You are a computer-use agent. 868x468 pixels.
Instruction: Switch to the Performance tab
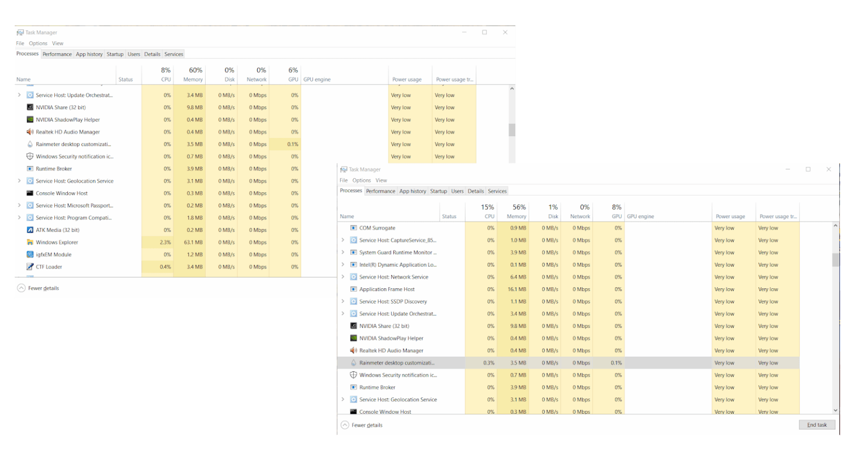pyautogui.click(x=381, y=190)
